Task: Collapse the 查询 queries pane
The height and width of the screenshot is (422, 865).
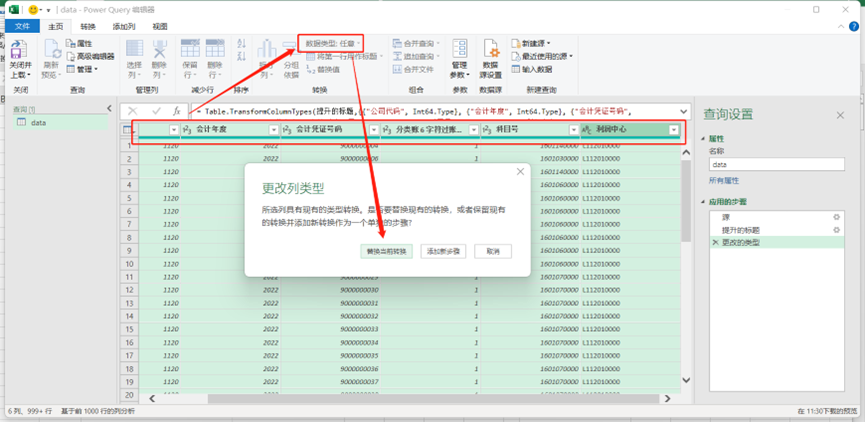Action: coord(109,109)
